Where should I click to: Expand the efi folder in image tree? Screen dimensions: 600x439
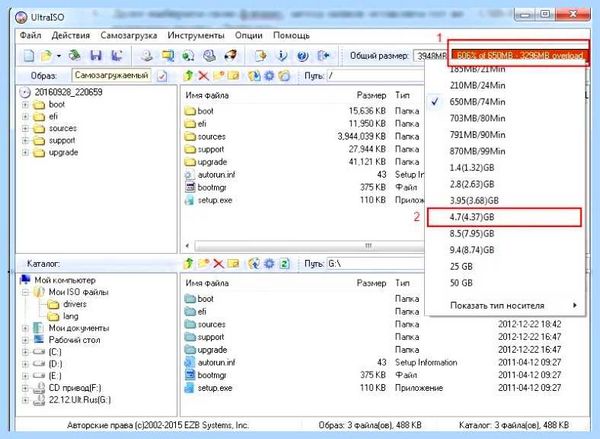coord(25,116)
